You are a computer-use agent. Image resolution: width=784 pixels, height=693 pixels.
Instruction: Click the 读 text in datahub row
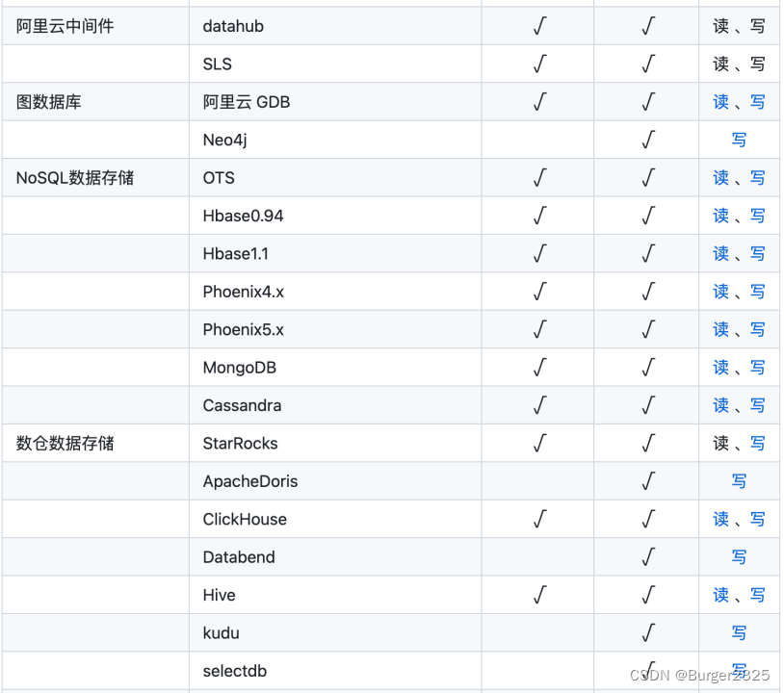[720, 26]
